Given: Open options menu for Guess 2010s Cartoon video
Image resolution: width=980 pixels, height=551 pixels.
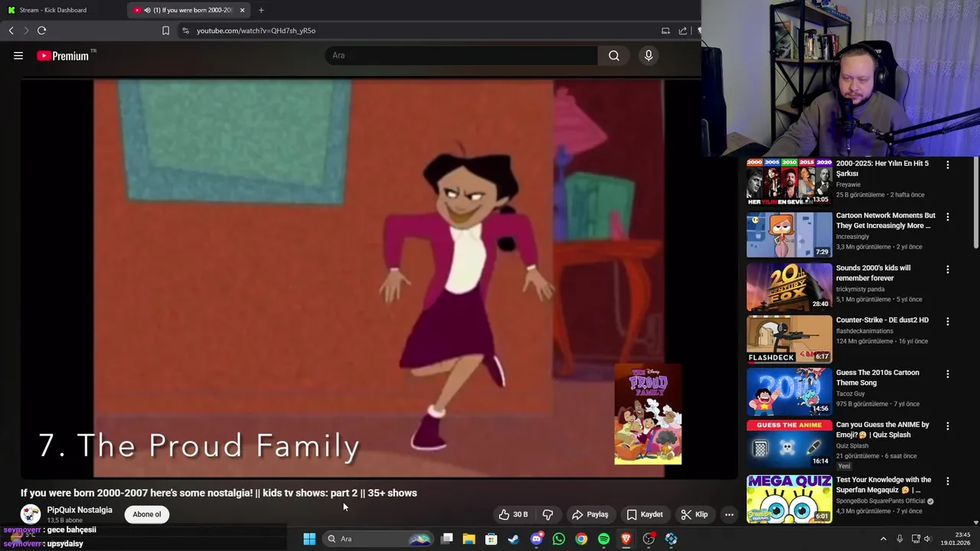Looking at the screenshot, I should pyautogui.click(x=948, y=373).
